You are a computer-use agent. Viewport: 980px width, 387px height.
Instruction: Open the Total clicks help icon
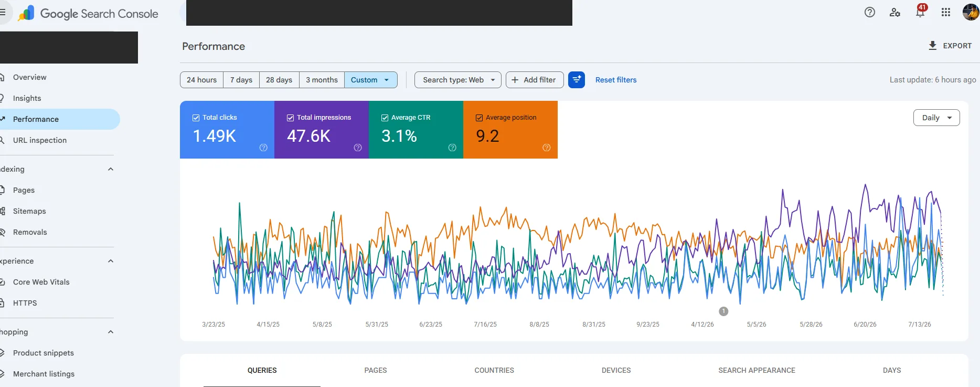coord(263,148)
